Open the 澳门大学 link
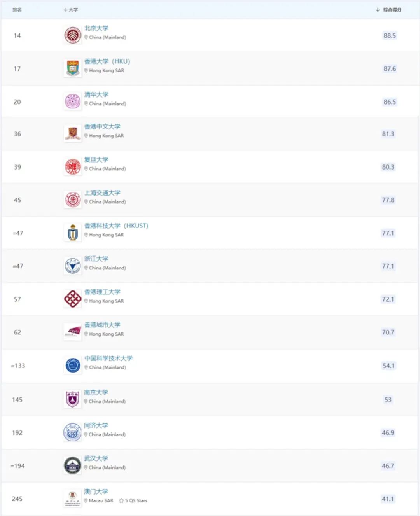 pyautogui.click(x=96, y=492)
